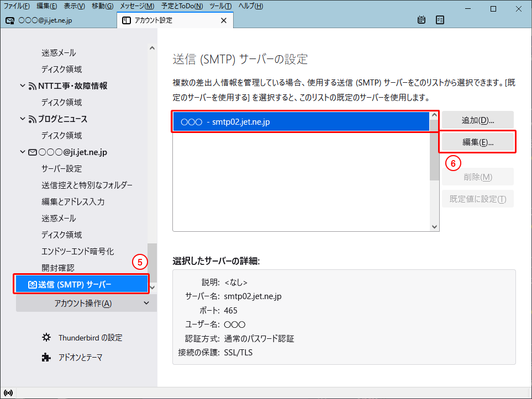Open the アカウント操作 dropdown
Viewport: 532px width, 399px height.
click(83, 304)
